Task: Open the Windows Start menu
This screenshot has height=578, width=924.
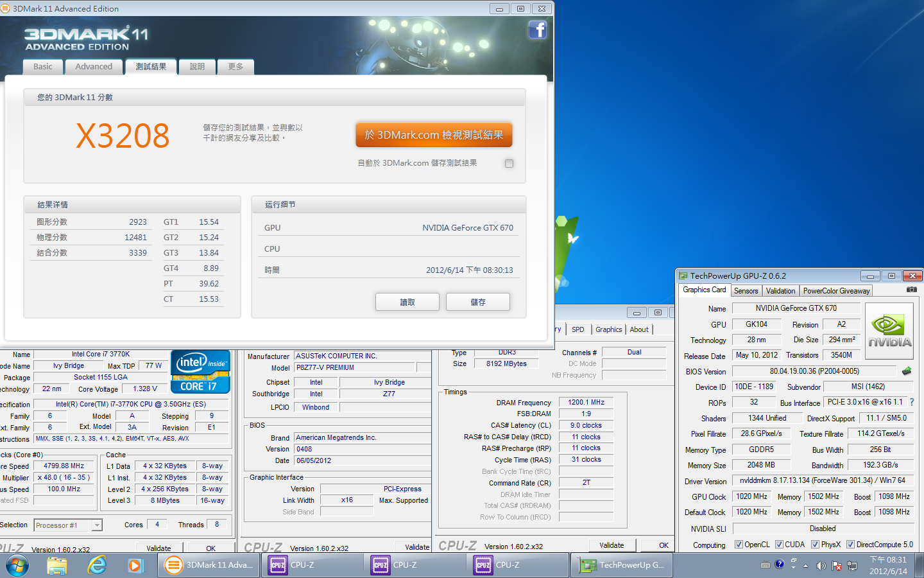Action: (17, 565)
